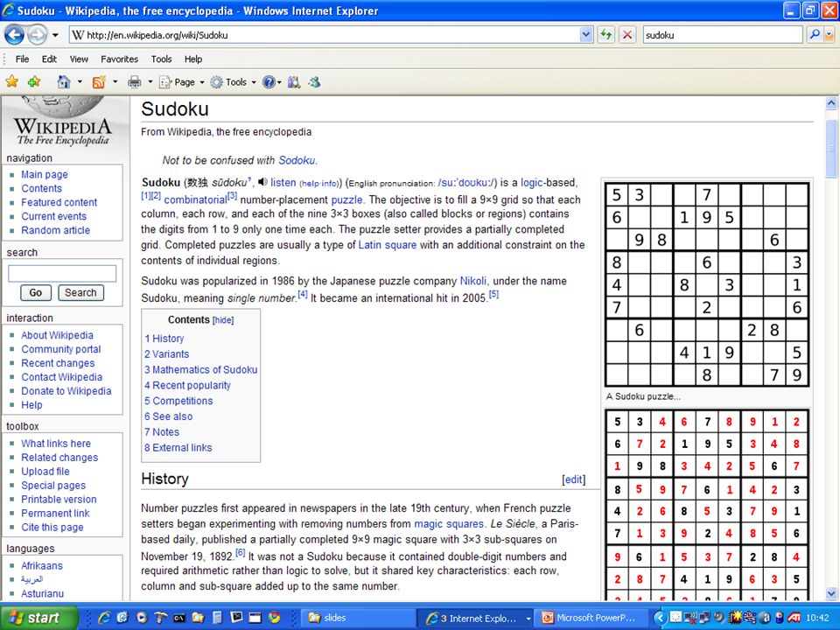
Task: Click the edit link beside History heading
Action: [x=574, y=479]
